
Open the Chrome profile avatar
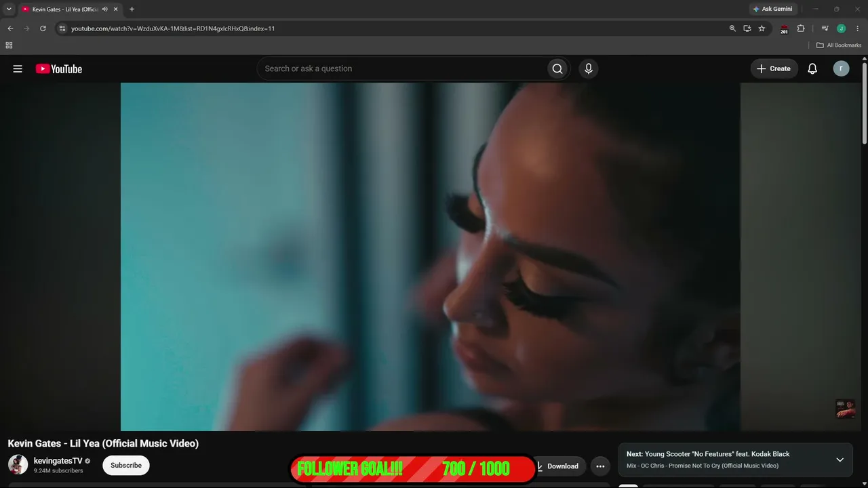[x=841, y=28]
